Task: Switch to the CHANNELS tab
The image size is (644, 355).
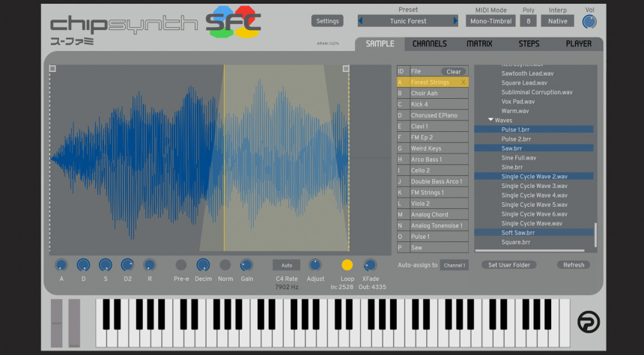Action: (x=429, y=44)
